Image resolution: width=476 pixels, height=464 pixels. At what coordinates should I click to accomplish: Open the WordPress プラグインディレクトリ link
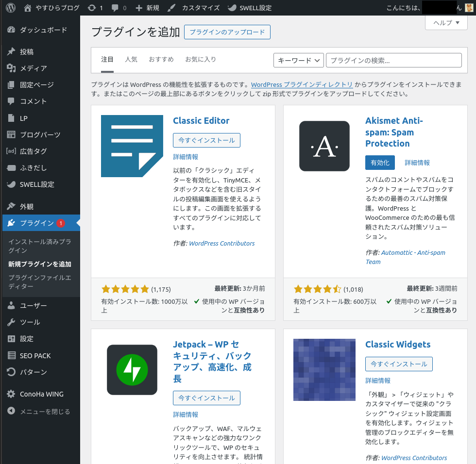(x=302, y=84)
